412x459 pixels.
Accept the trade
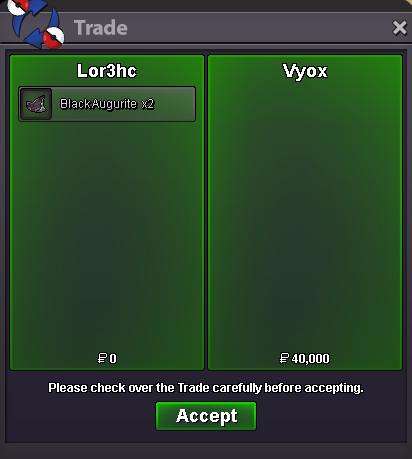click(x=206, y=416)
